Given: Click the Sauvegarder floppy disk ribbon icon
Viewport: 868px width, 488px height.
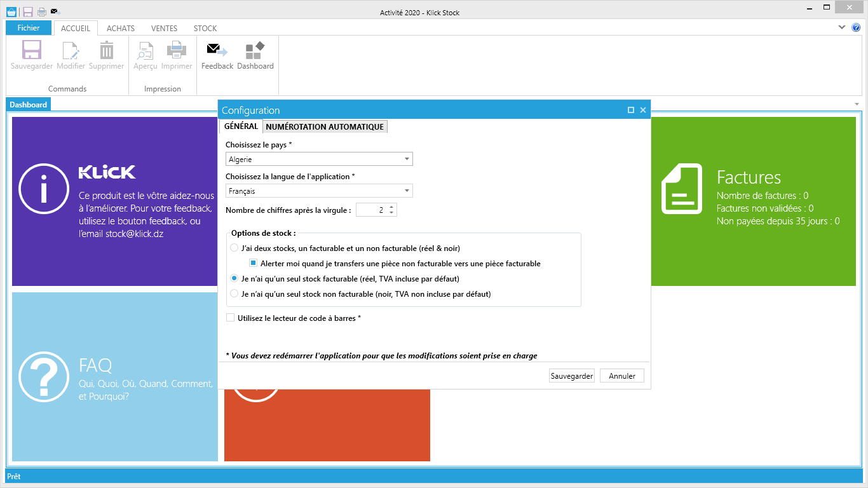Looking at the screenshot, I should [x=31, y=51].
